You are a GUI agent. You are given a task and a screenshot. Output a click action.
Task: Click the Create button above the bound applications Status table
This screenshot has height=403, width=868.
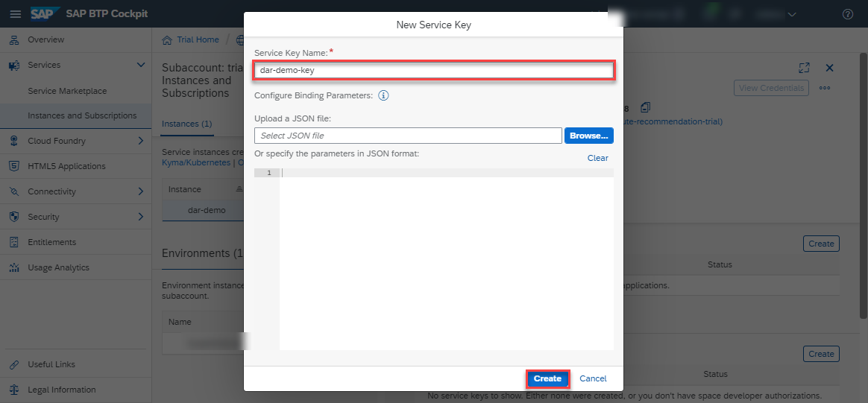[821, 244]
